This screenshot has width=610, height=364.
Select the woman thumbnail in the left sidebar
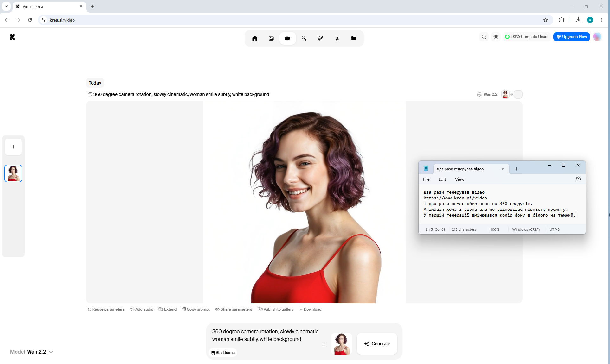pyautogui.click(x=13, y=173)
